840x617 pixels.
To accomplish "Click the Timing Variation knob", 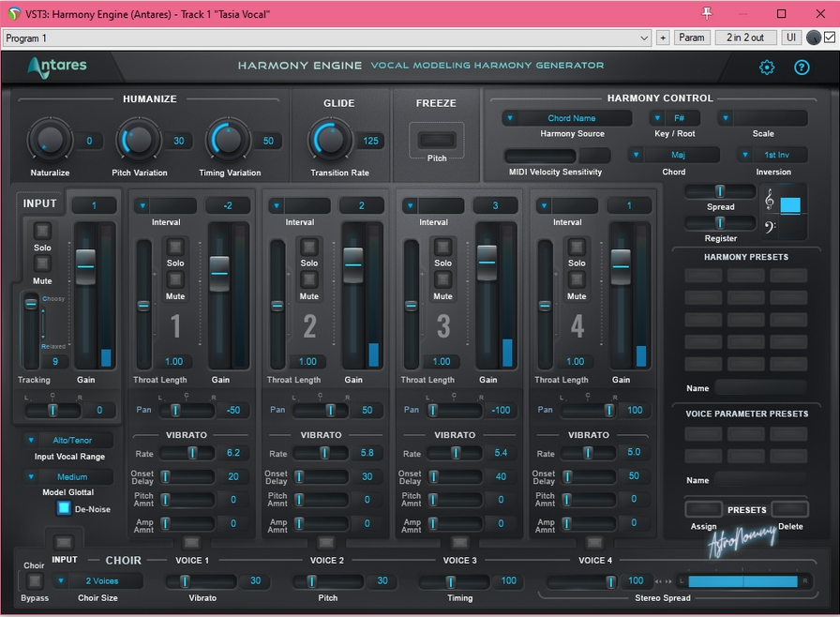I will click(x=228, y=141).
